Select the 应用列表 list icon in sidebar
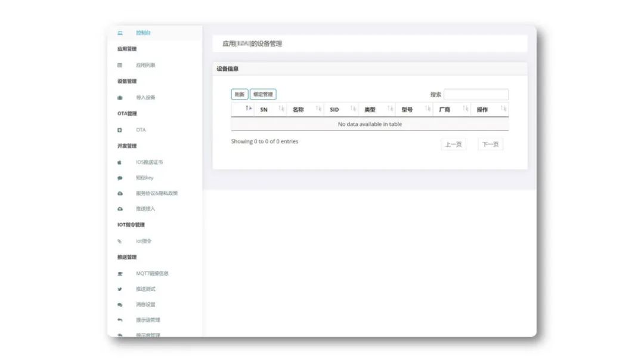644x362 pixels. click(120, 66)
